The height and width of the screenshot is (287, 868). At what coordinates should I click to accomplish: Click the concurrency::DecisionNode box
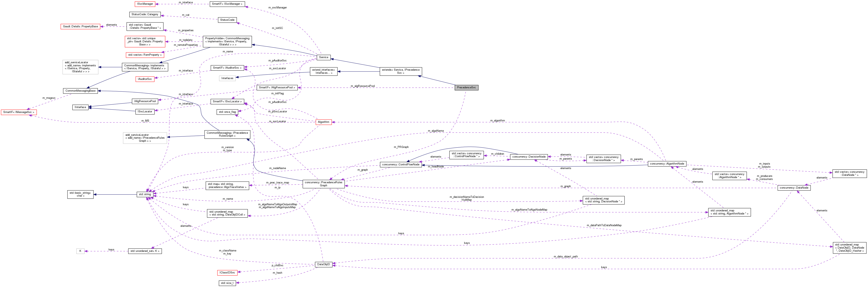point(529,157)
